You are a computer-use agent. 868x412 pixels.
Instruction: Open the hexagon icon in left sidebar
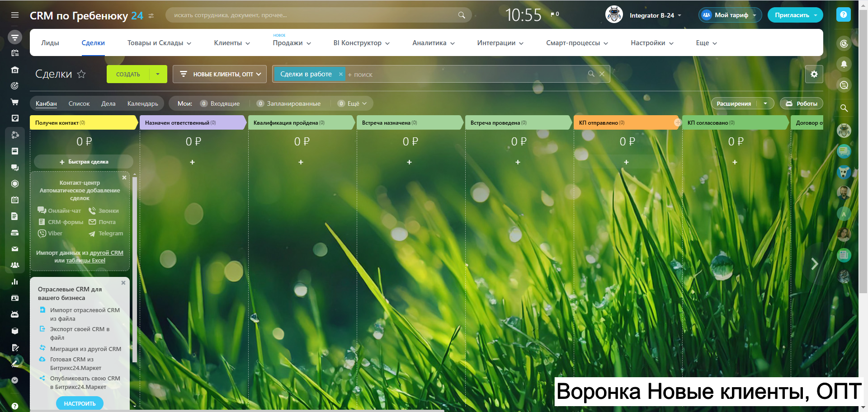pyautogui.click(x=15, y=184)
